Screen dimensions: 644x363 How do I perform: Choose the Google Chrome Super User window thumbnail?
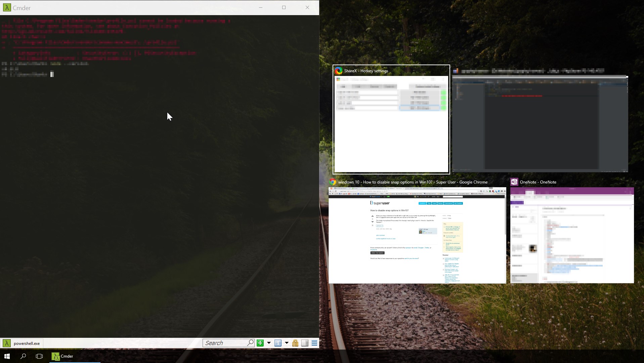pos(417,235)
